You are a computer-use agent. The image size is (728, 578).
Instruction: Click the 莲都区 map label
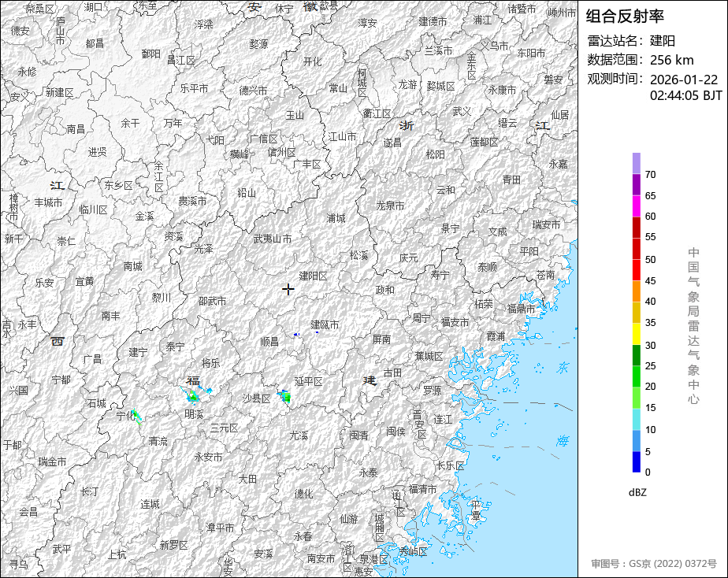click(484, 142)
